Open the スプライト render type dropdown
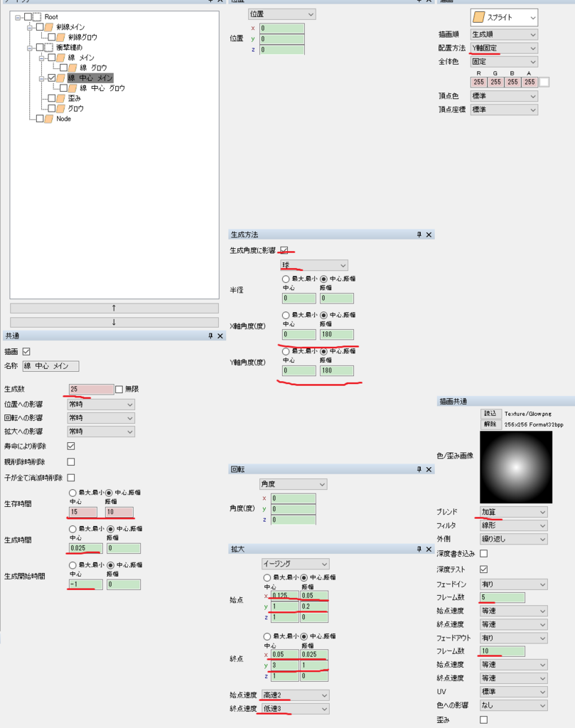Image resolution: width=575 pixels, height=728 pixels. (x=504, y=18)
